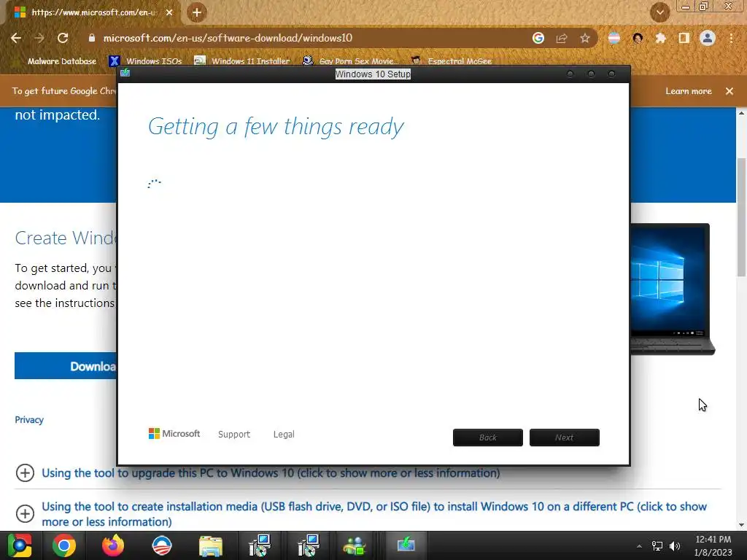The height and width of the screenshot is (560, 747).
Task: Click the Next button in Setup
Action: pyautogui.click(x=564, y=437)
